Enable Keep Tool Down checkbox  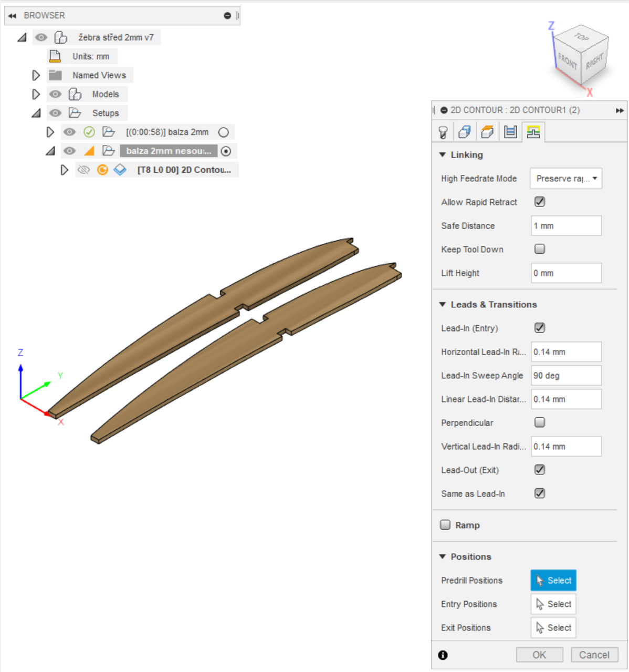[x=539, y=249]
